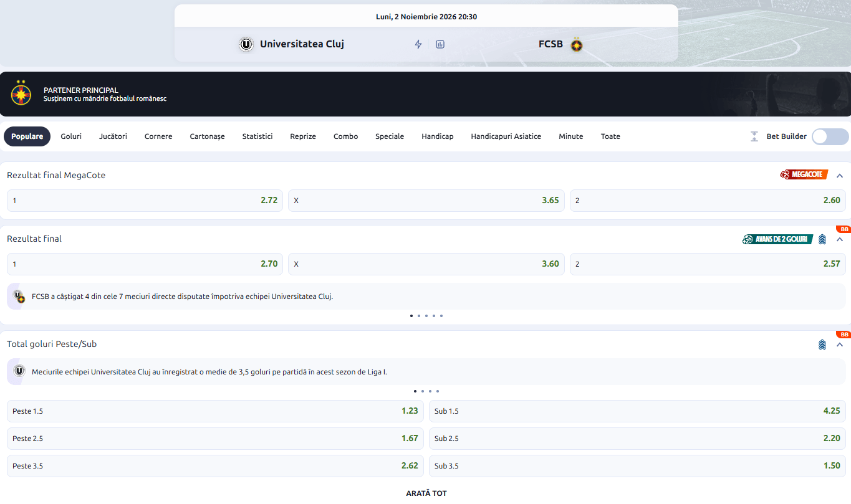Image resolution: width=851 pixels, height=504 pixels.
Task: Click the MegaCote promo badge
Action: click(804, 175)
